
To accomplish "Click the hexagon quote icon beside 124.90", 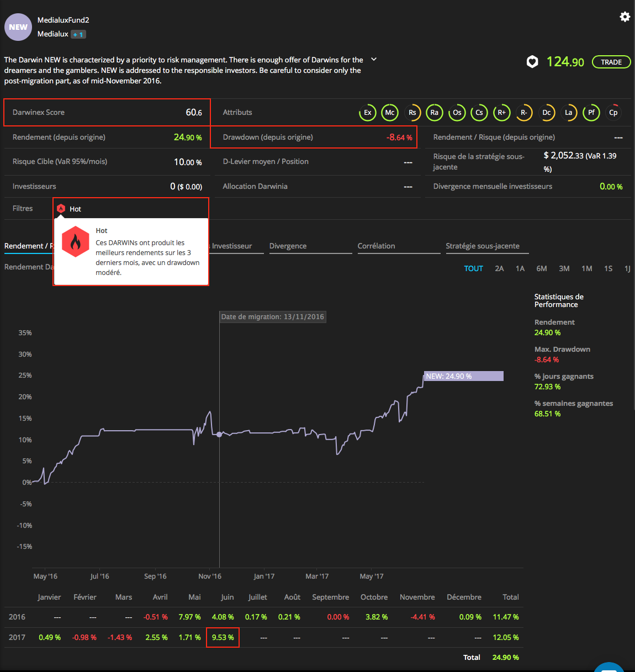I will tap(532, 62).
